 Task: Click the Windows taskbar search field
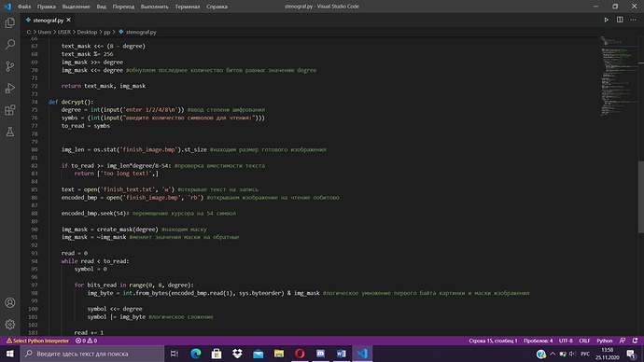pyautogui.click(x=92, y=354)
